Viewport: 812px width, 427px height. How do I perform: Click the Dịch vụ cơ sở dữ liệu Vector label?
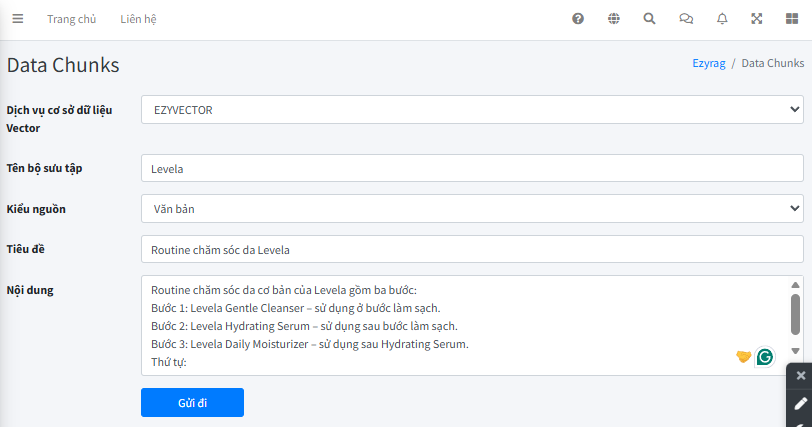(x=59, y=119)
